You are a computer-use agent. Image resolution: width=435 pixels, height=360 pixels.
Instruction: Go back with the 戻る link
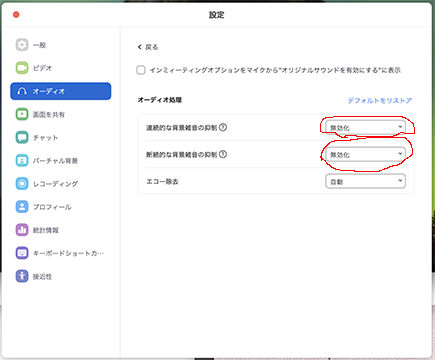148,47
